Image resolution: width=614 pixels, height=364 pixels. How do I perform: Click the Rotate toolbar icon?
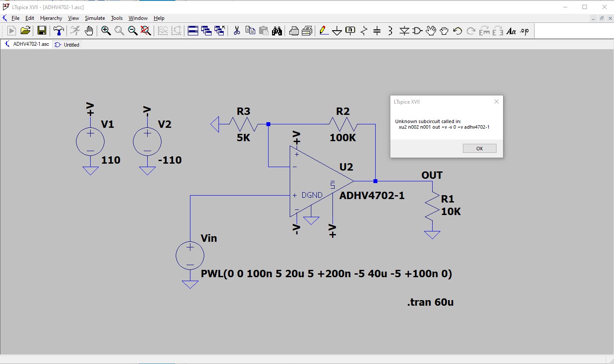click(x=484, y=31)
